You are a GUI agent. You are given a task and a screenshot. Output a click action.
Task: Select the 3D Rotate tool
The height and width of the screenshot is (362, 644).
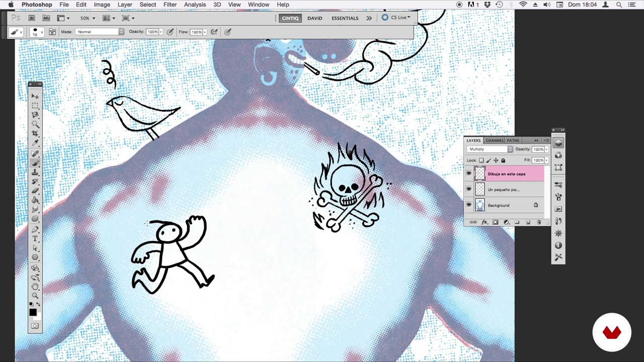[35, 268]
